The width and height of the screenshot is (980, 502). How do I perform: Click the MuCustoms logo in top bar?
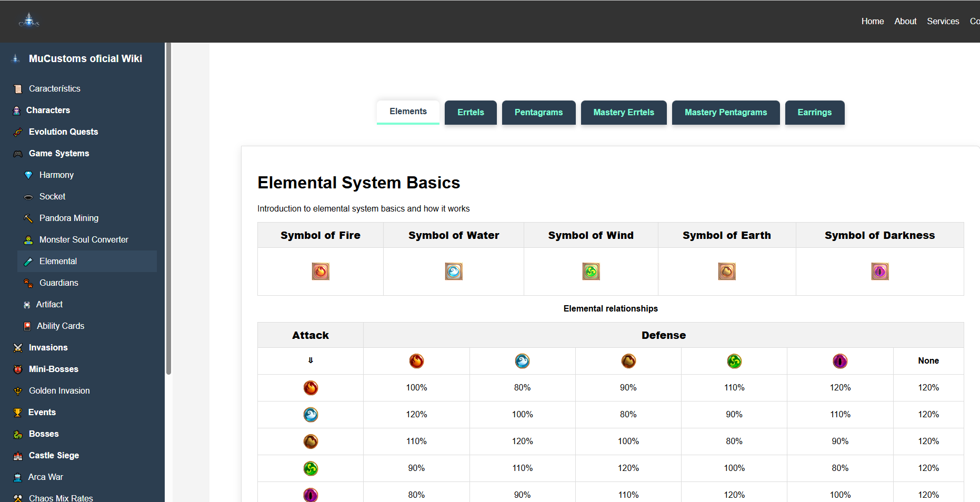(29, 21)
